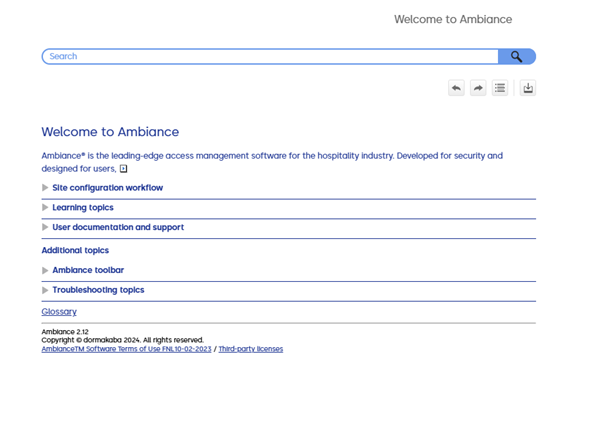Click the Copyright dormakaba 2024 line

[x=123, y=340]
